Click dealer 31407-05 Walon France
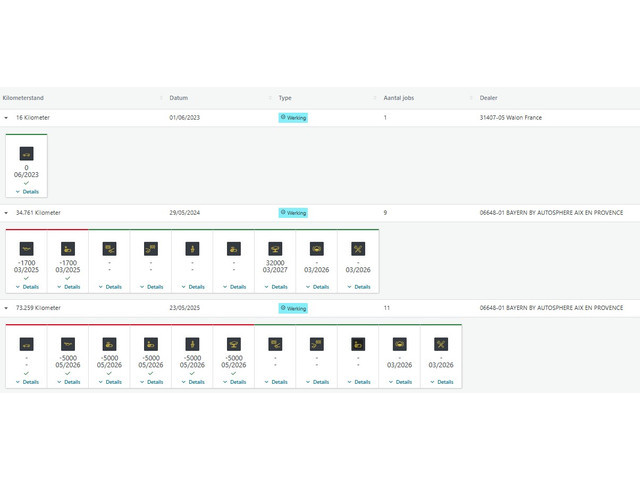The height and width of the screenshot is (480, 640). click(510, 118)
